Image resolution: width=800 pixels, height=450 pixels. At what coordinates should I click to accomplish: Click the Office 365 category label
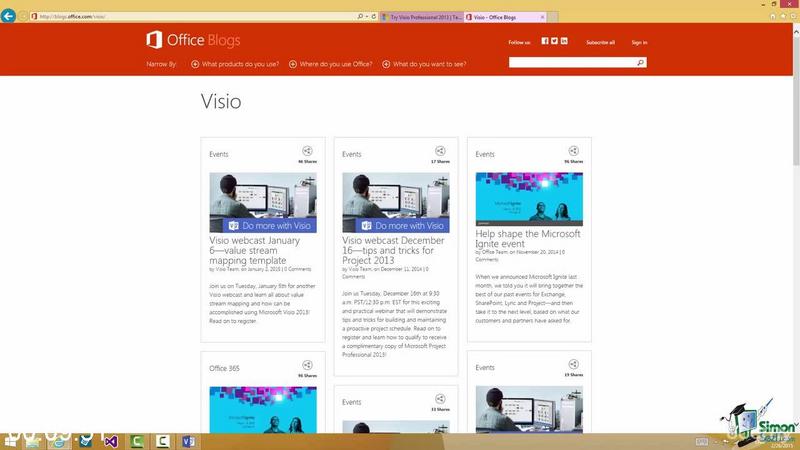tap(224, 368)
